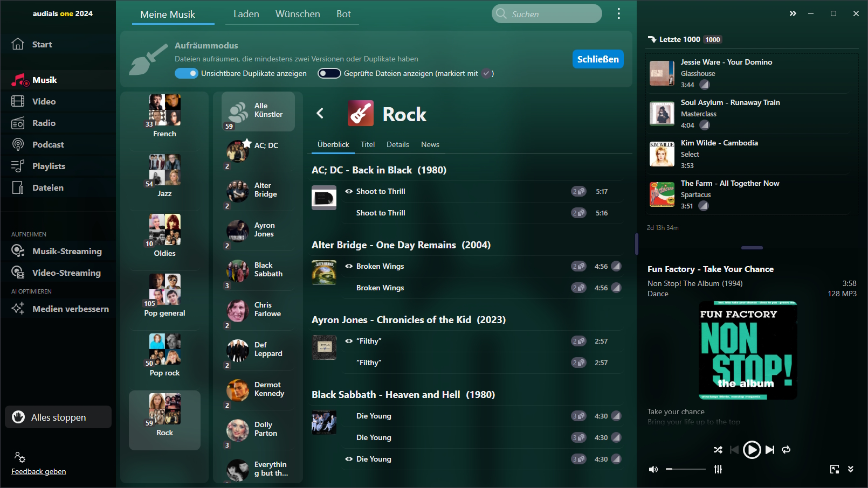The height and width of the screenshot is (488, 868).
Task: Click edit icon next to Jessie Ware duration
Action: (x=705, y=85)
